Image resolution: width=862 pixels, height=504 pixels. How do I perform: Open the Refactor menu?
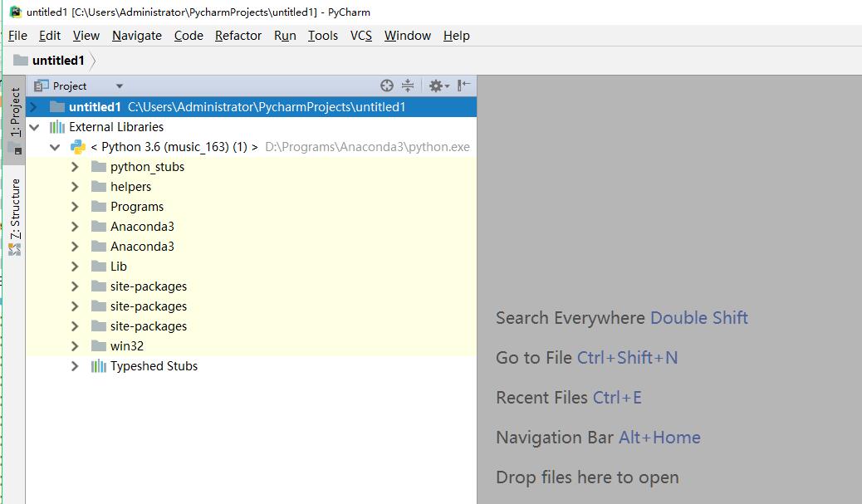click(x=238, y=36)
